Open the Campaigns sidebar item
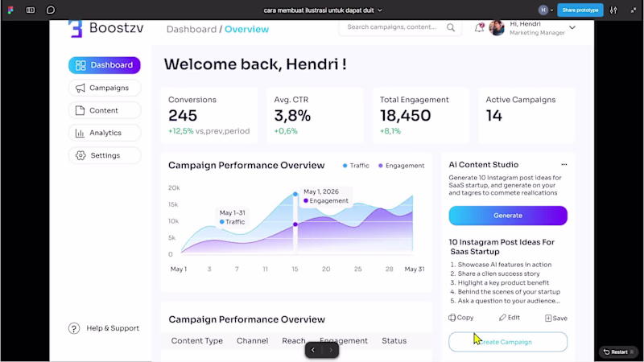644x362 pixels. [105, 88]
